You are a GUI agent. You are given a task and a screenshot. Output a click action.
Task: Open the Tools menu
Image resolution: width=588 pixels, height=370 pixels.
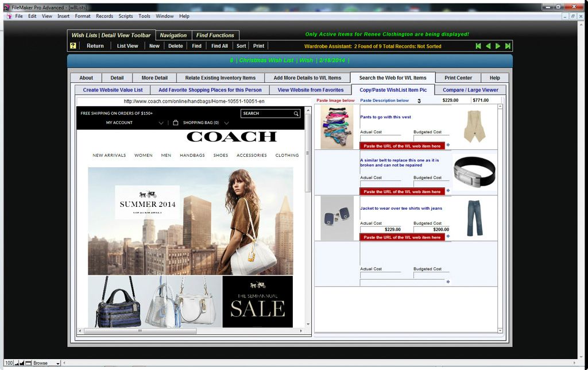pos(144,16)
